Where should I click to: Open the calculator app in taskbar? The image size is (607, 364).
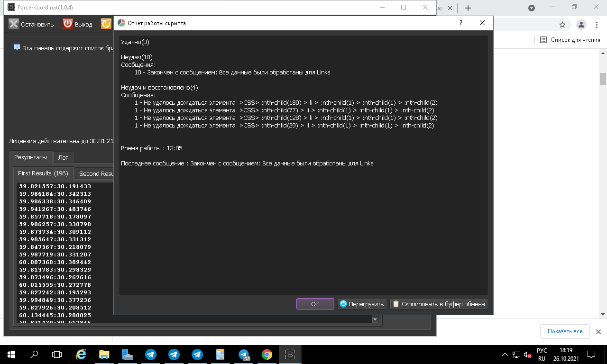coord(220,355)
